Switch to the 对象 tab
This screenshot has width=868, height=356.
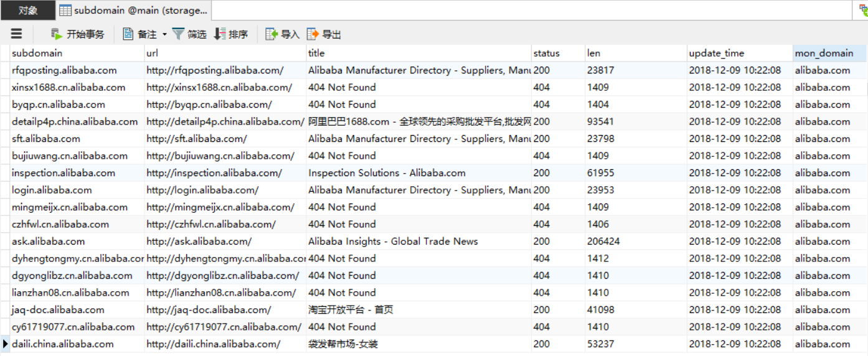tap(27, 10)
